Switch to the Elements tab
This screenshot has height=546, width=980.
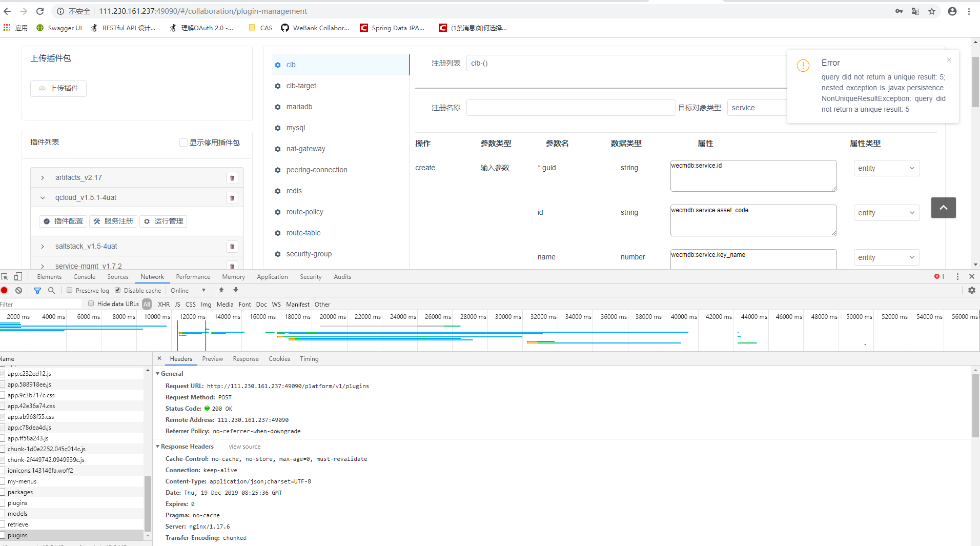(49, 277)
